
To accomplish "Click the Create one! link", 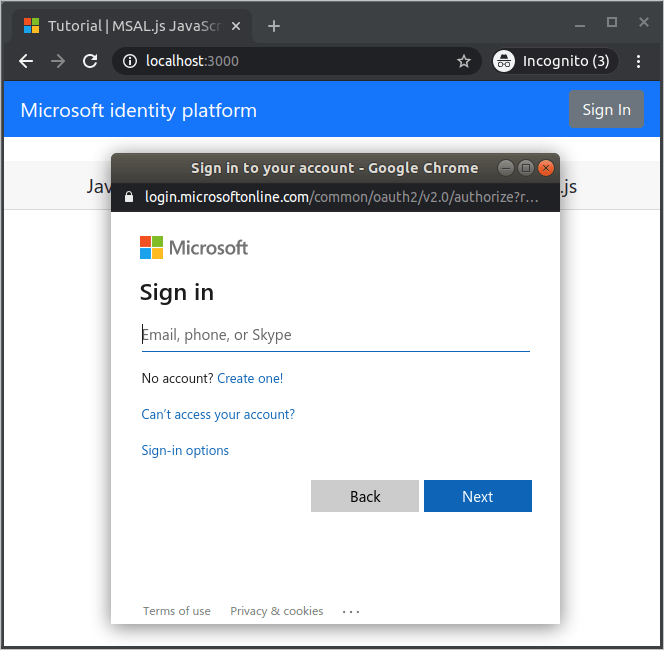I will [250, 378].
